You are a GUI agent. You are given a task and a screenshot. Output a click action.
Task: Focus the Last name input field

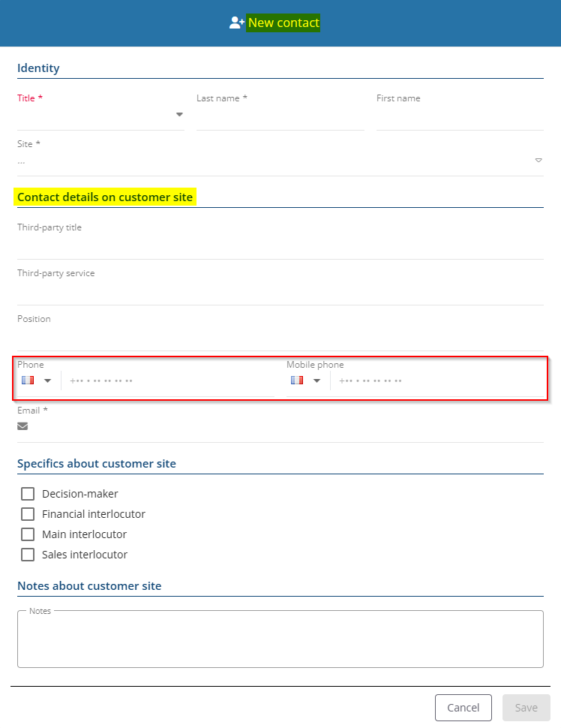(280, 118)
